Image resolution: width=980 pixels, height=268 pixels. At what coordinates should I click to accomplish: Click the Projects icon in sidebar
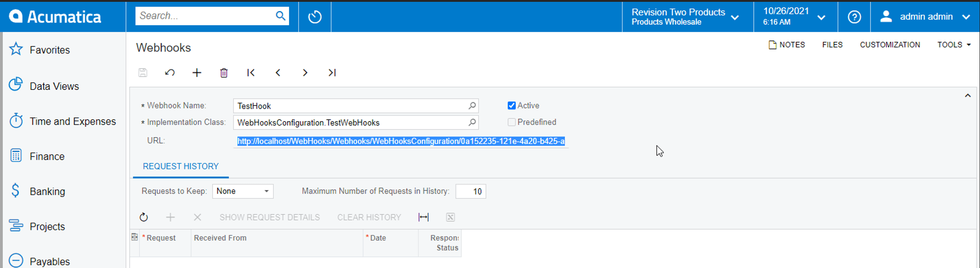[16, 226]
